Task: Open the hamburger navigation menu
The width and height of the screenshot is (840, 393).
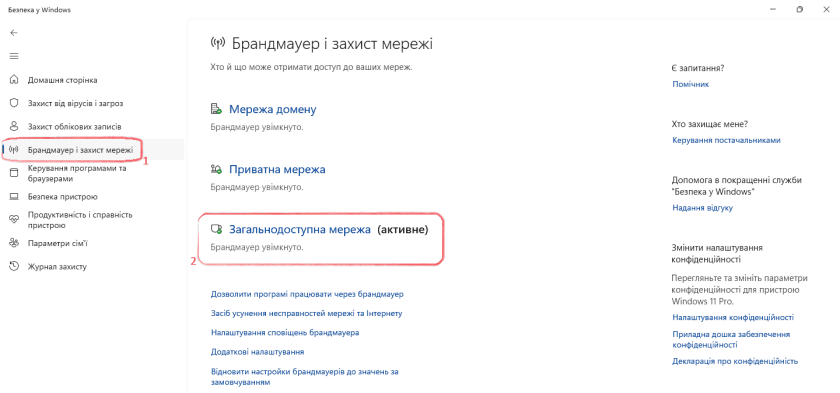Action: tap(14, 56)
